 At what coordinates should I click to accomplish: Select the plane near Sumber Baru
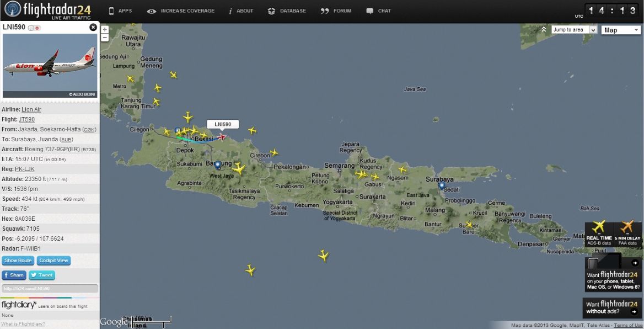(x=469, y=225)
